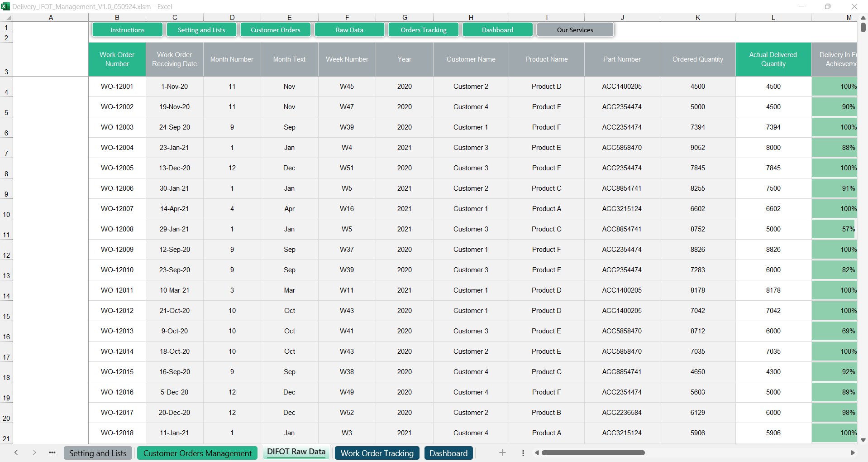Image resolution: width=868 pixels, height=462 pixels.
Task: Open the Instructions navigation button
Action: 127,30
